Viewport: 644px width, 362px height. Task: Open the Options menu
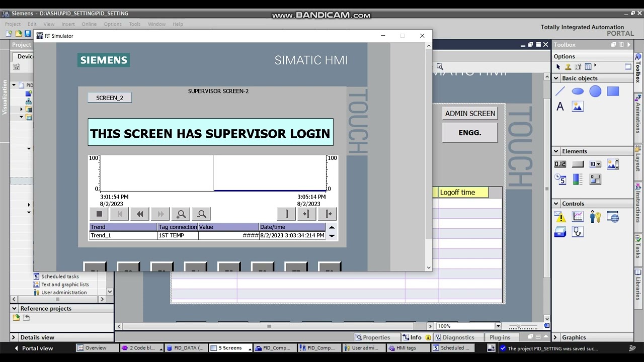point(113,24)
